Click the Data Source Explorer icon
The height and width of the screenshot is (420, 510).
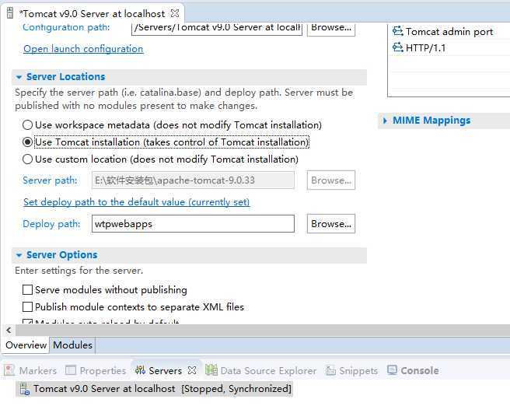(x=211, y=370)
